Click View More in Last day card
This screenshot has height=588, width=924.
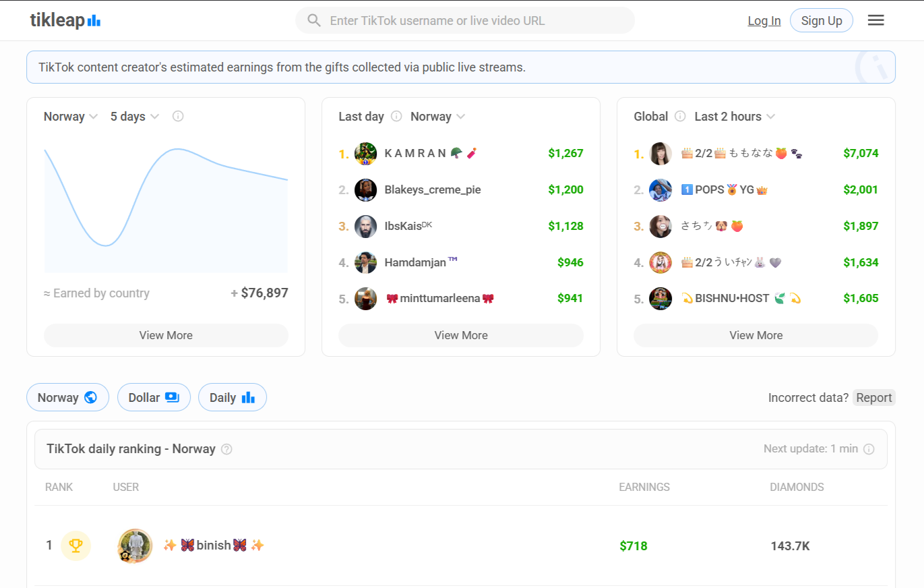click(461, 335)
